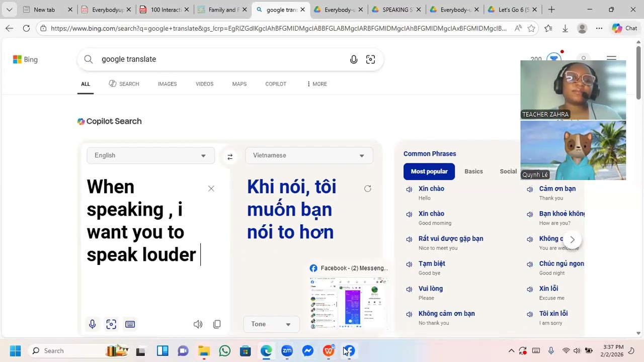Switch to the IMAGES tab
Viewport: 644px width, 362px height.
[x=167, y=84]
